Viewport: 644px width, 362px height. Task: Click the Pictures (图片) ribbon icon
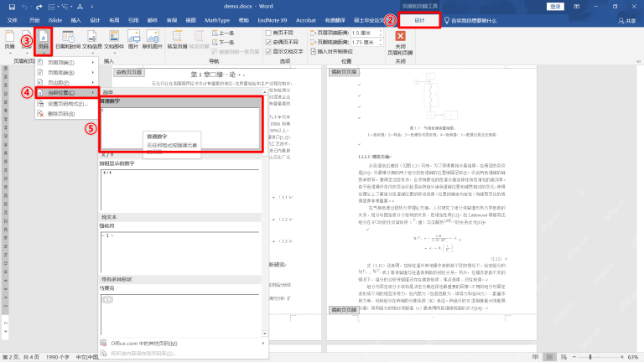point(133,40)
